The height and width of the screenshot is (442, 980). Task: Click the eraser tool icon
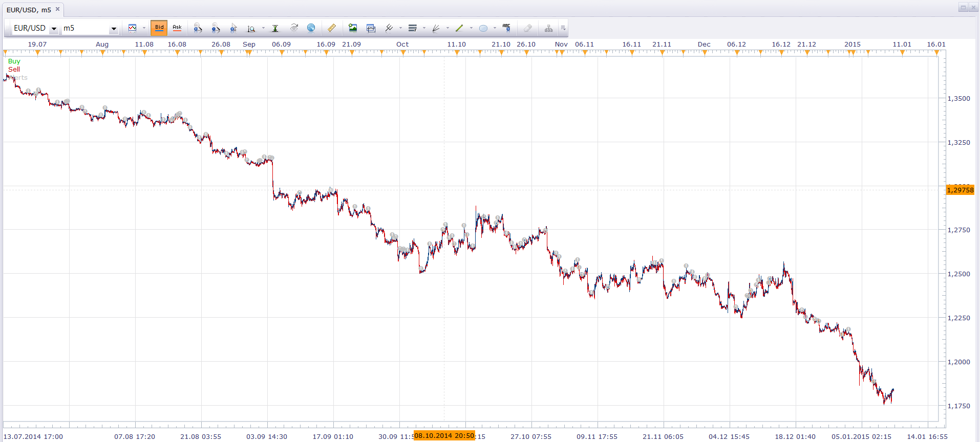click(528, 28)
